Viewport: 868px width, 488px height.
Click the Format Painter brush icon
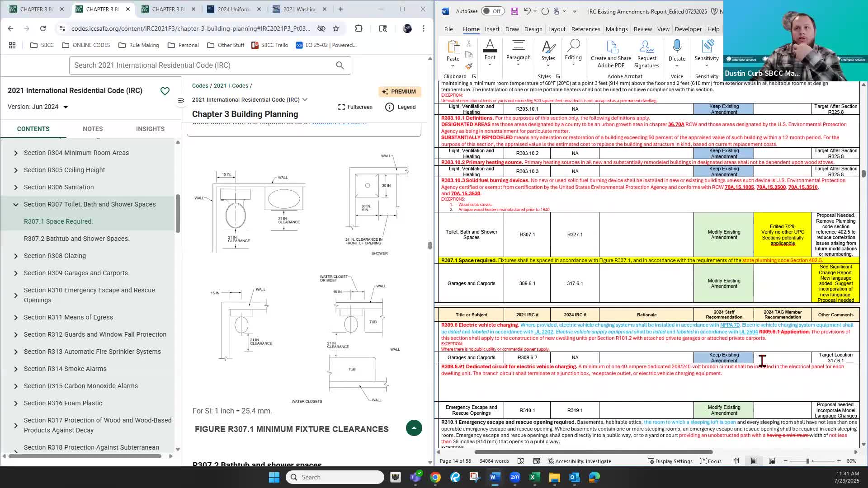pyautogui.click(x=469, y=66)
